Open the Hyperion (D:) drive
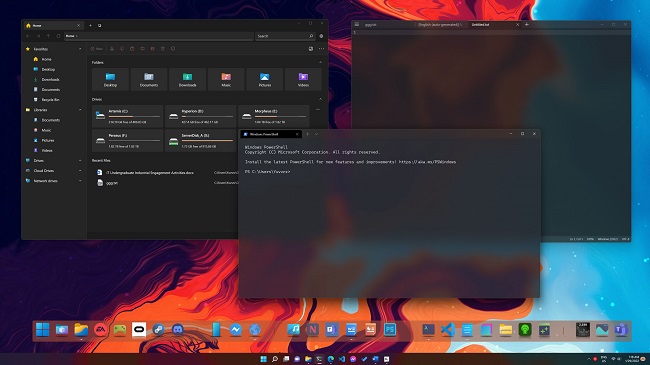The height and width of the screenshot is (365, 650). click(x=201, y=117)
